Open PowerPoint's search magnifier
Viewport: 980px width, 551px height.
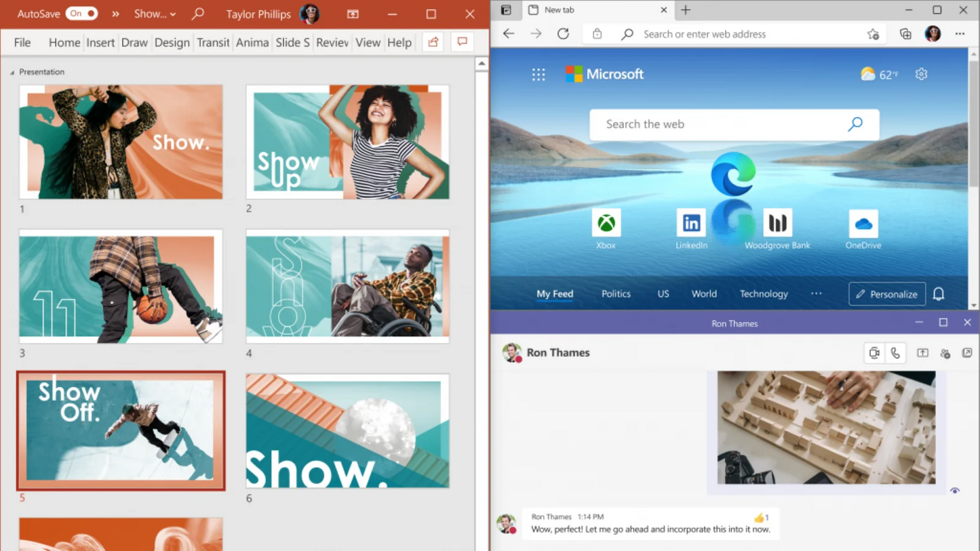(x=197, y=14)
